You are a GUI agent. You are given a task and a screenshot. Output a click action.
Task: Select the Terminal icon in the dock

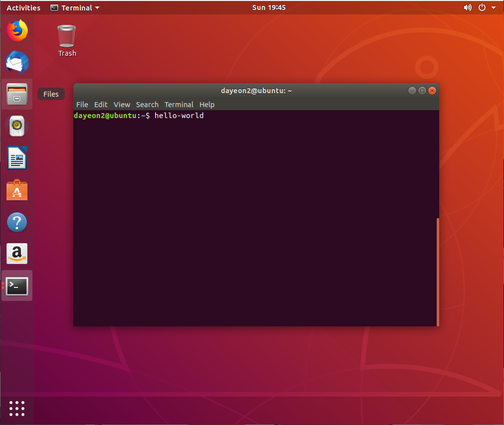(17, 286)
